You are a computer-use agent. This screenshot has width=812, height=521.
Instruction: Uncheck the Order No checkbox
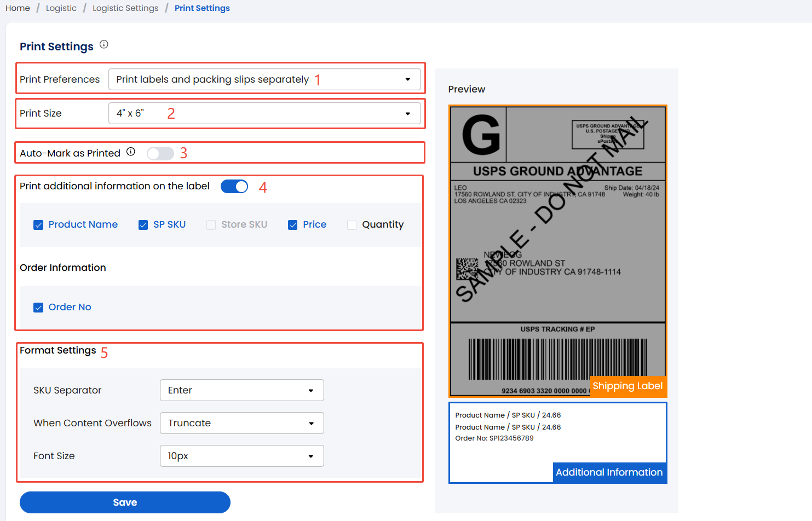(38, 308)
